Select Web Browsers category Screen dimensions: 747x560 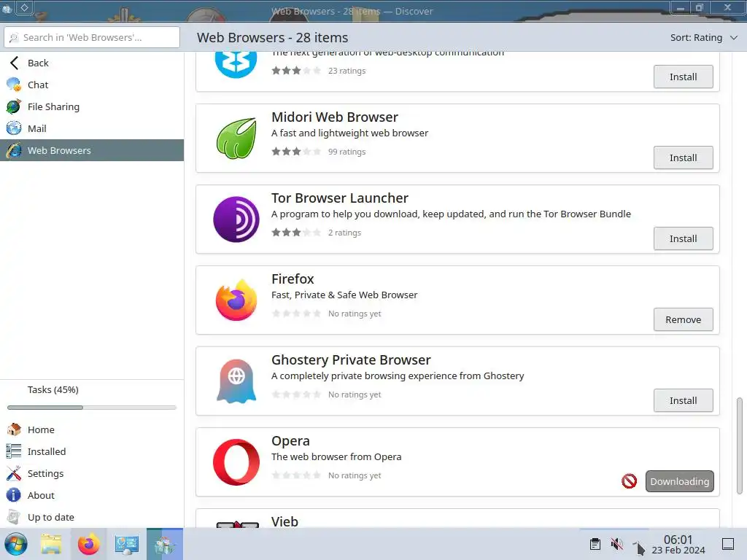pos(92,150)
